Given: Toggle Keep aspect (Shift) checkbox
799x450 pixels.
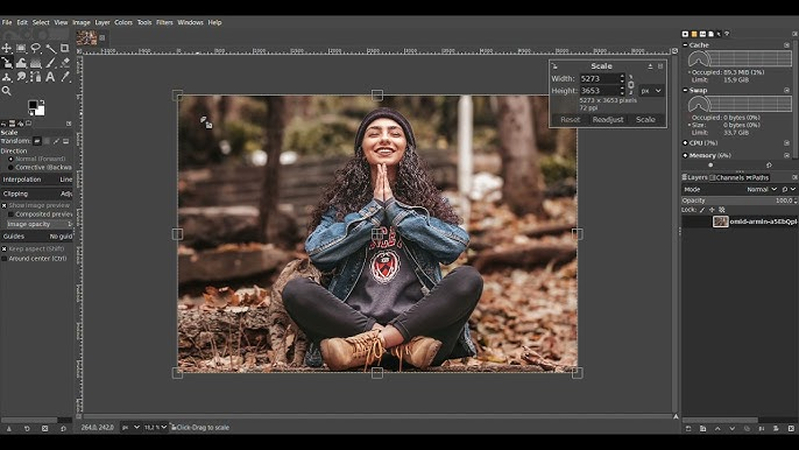Looking at the screenshot, I should tap(4, 249).
